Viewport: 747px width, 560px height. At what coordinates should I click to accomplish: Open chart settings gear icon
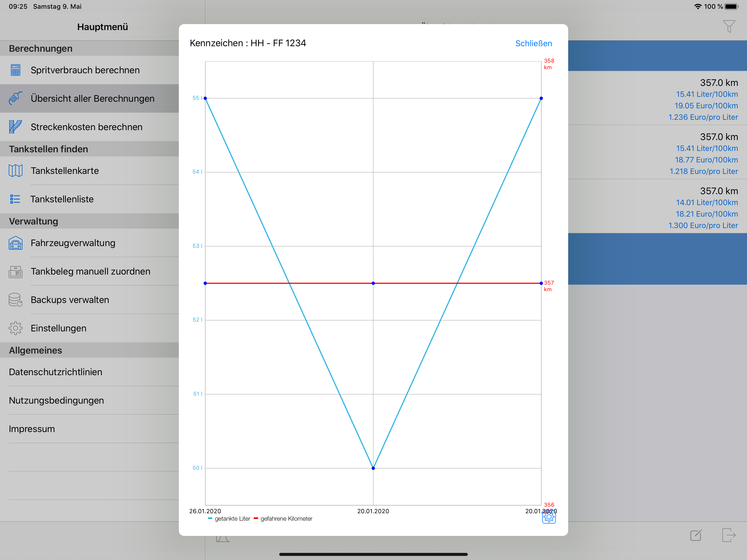[x=549, y=517]
